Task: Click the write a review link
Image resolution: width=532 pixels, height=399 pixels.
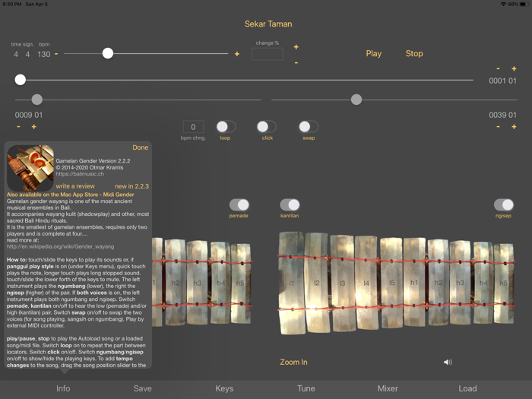Action: pyautogui.click(x=75, y=186)
